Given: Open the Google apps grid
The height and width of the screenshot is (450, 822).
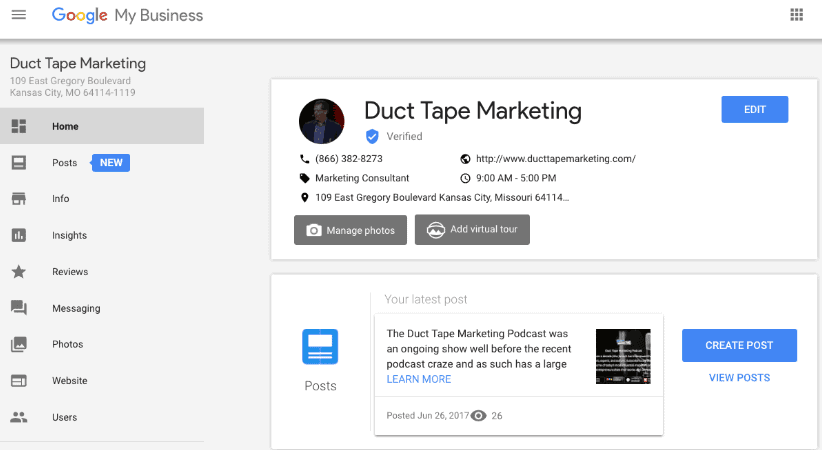Looking at the screenshot, I should coord(797,15).
